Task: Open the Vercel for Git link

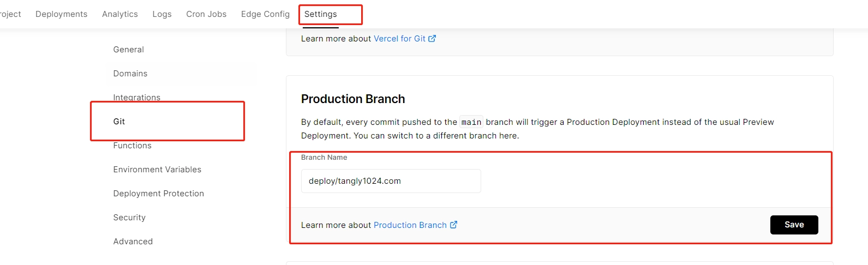Action: (x=399, y=39)
